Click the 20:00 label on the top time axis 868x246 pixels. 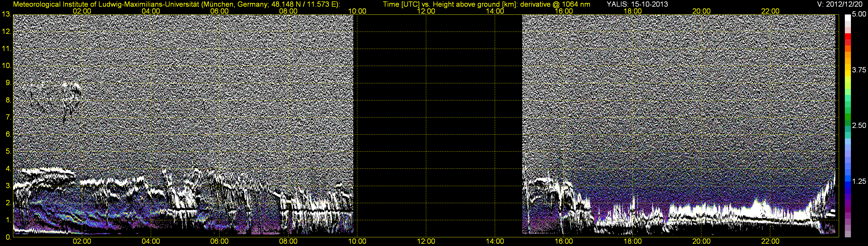tap(701, 11)
